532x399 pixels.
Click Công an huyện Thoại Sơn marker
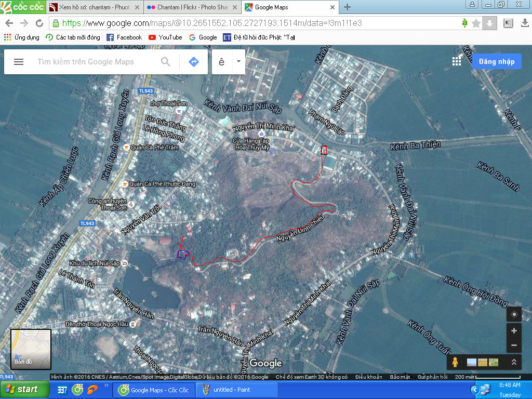pyautogui.click(x=131, y=204)
